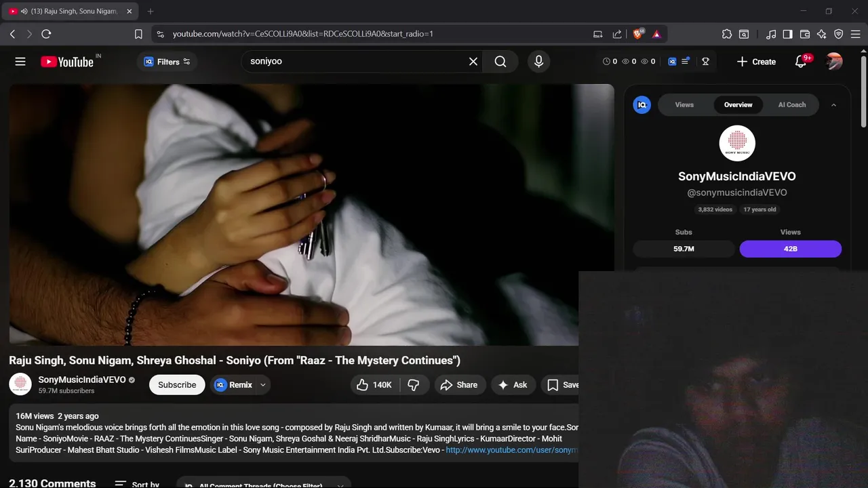This screenshot has height=488, width=868.
Task: Open the AI Coach tab
Action: click(x=791, y=105)
